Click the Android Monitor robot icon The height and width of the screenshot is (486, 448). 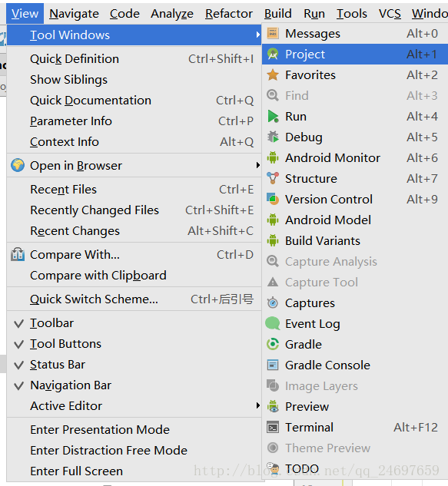[273, 157]
